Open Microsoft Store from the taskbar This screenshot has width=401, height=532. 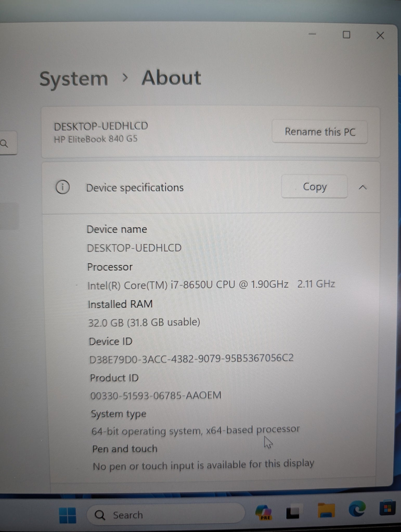[387, 508]
